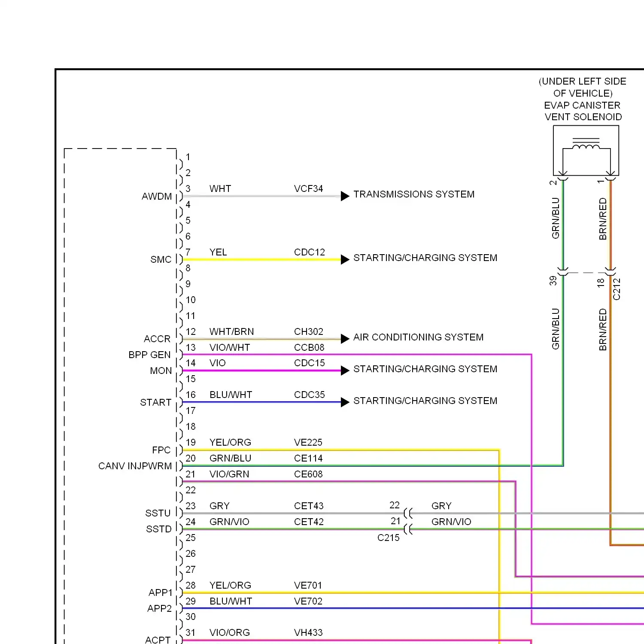Select the VE701 circuit code

point(308,586)
